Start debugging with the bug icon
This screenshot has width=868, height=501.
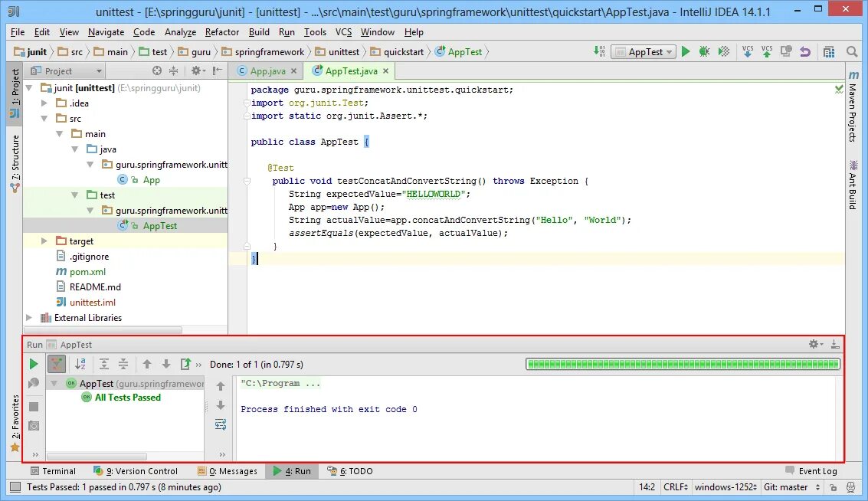[704, 51]
